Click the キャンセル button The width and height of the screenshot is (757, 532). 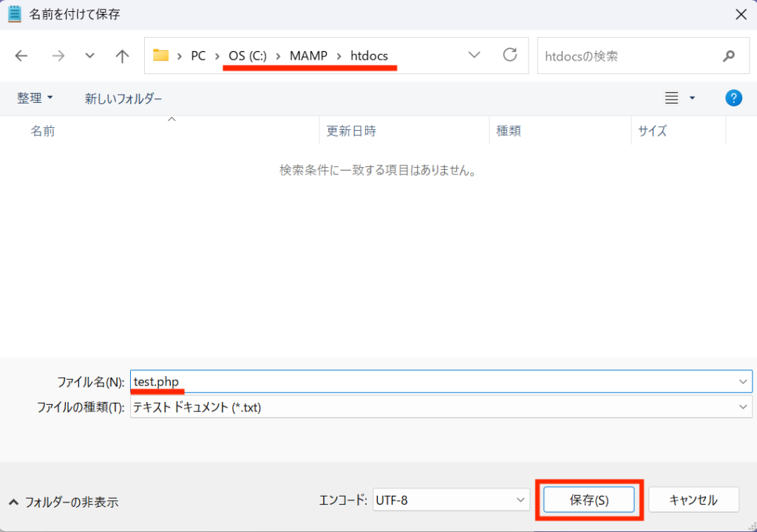point(693,500)
